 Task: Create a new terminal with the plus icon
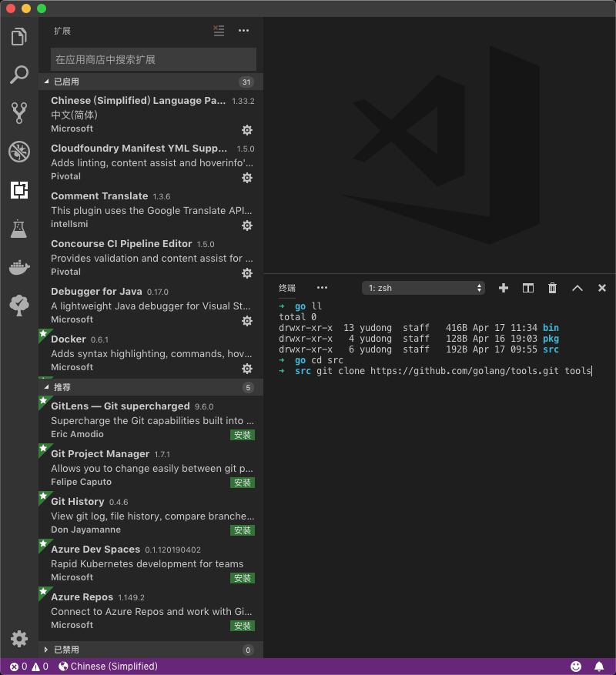[x=503, y=287]
